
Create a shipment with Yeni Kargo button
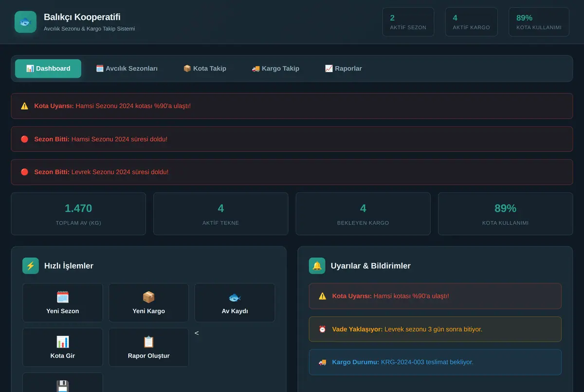(148, 303)
